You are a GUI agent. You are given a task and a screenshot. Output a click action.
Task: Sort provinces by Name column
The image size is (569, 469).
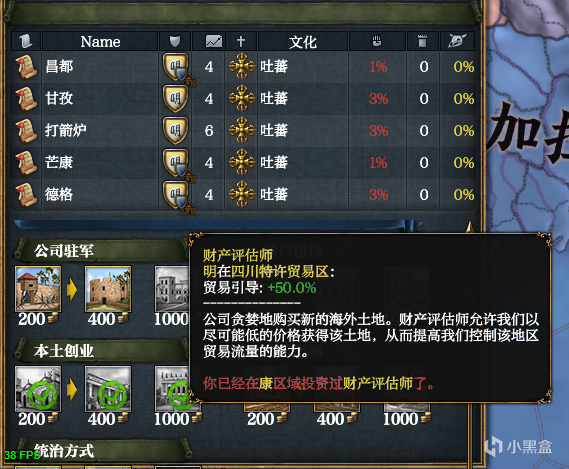(100, 41)
